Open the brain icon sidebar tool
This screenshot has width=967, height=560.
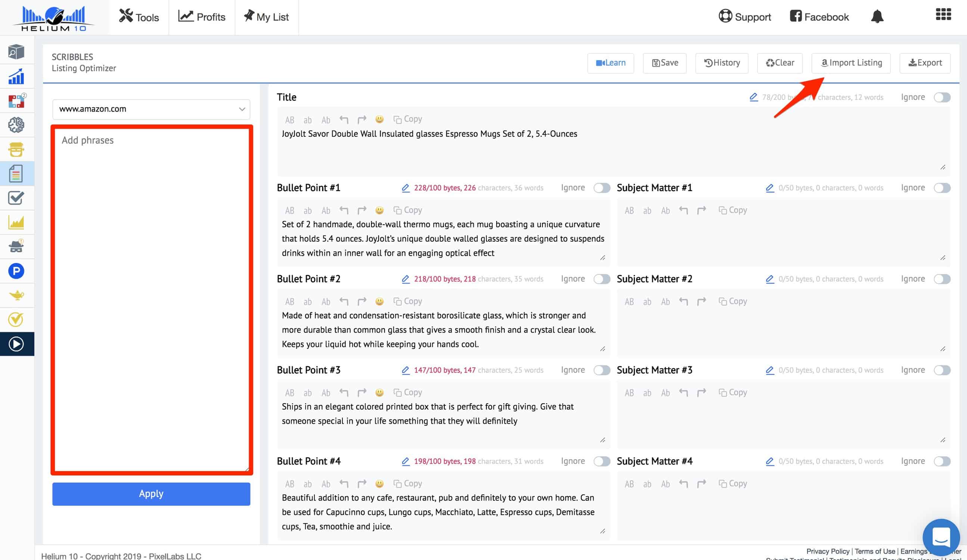(16, 125)
